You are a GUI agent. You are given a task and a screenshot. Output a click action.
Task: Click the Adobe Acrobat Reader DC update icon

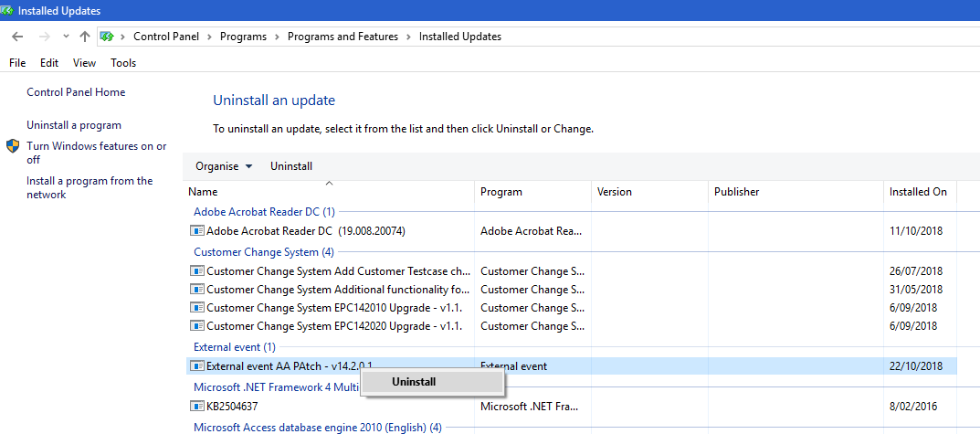pos(196,231)
